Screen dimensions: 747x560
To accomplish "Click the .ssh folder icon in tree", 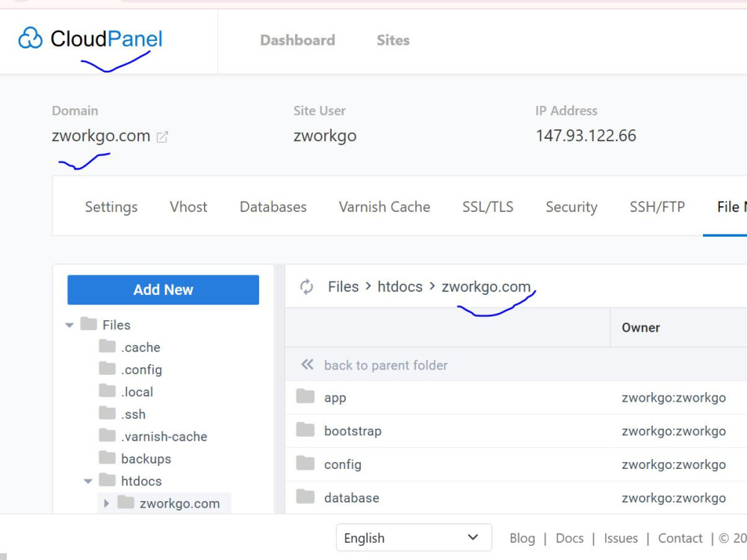I will [107, 414].
